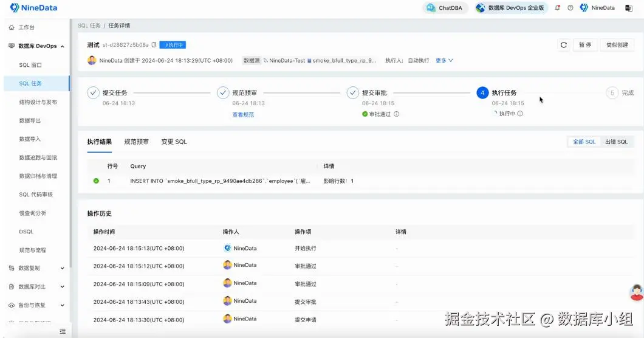Collapse the sidebar with the bottom menu icon
This screenshot has height=338, width=644.
pos(63,331)
